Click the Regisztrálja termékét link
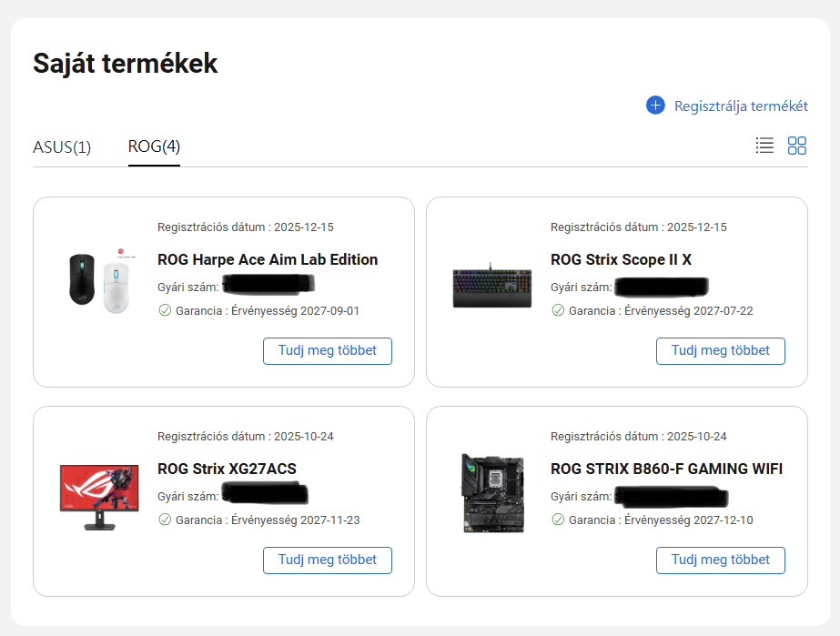 [741, 106]
